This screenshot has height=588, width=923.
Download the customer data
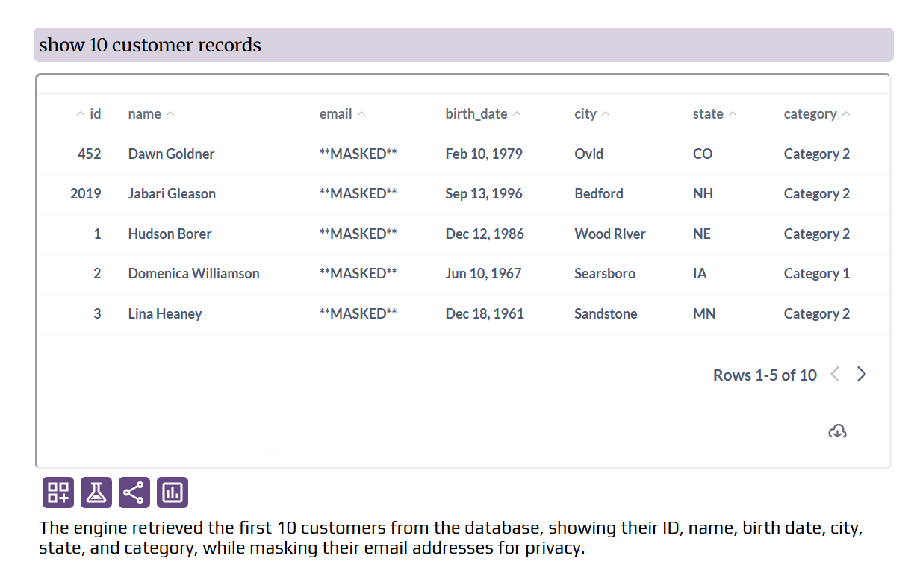tap(837, 431)
